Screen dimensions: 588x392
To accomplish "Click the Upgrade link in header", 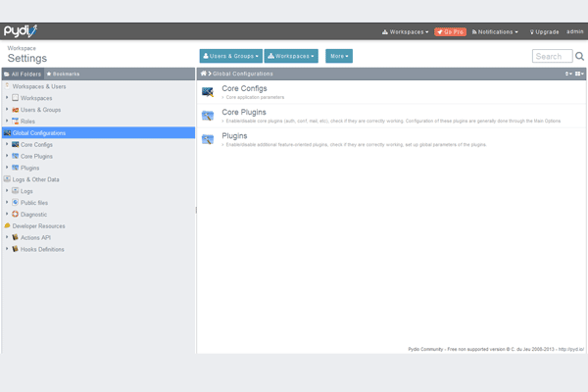I will (x=544, y=31).
